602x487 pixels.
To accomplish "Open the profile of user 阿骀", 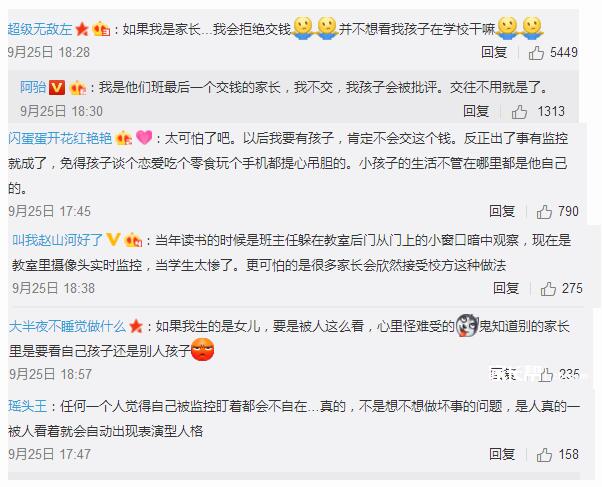I will point(33,88).
